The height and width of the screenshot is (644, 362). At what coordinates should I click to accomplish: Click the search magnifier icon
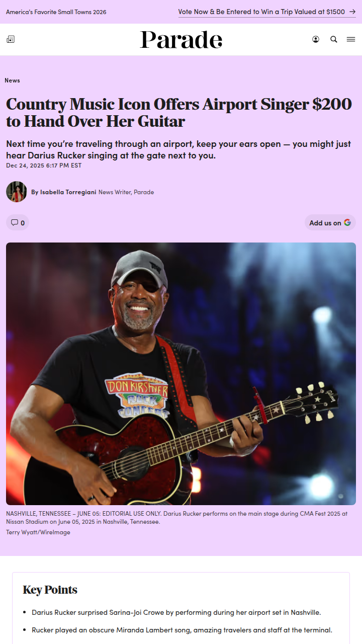(334, 39)
